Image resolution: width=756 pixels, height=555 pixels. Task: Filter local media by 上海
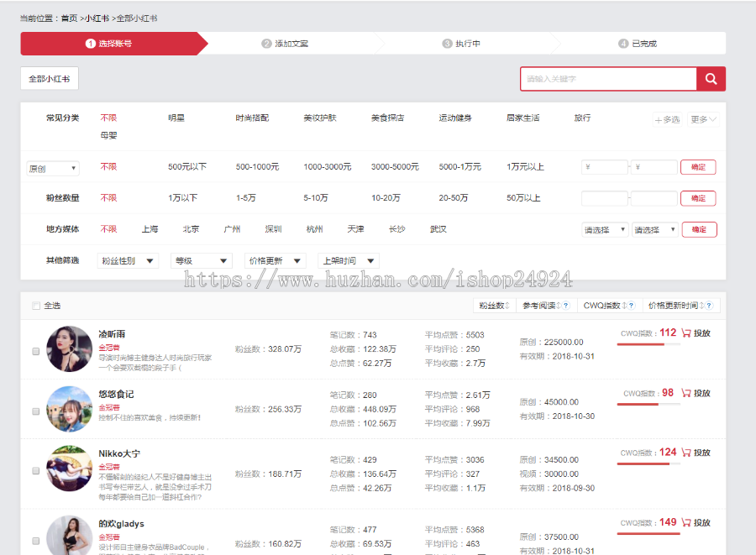(x=150, y=229)
